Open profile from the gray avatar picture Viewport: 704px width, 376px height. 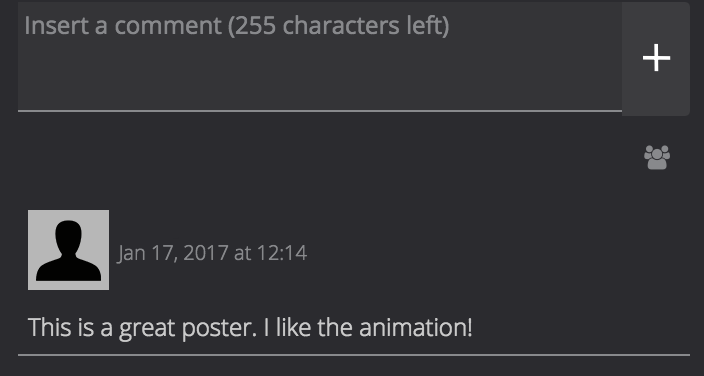point(68,250)
